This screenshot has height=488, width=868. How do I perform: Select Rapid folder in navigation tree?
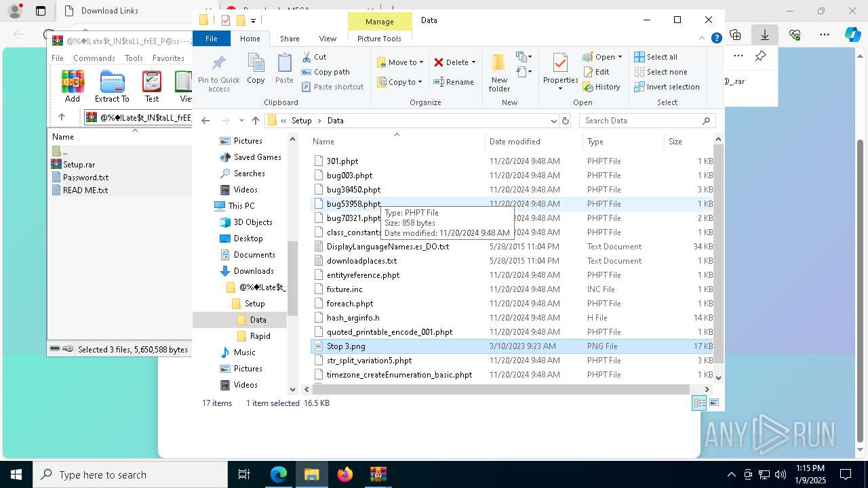pyautogui.click(x=260, y=336)
